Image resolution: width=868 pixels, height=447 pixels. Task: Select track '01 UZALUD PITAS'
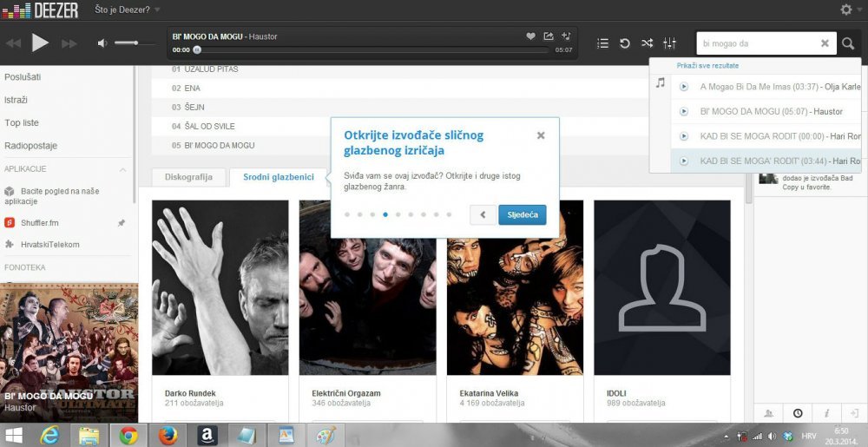205,69
